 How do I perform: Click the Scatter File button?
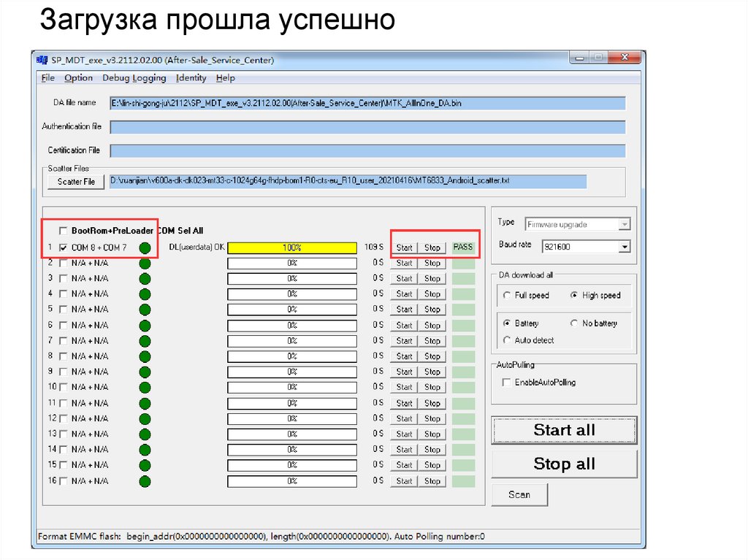coord(76,182)
